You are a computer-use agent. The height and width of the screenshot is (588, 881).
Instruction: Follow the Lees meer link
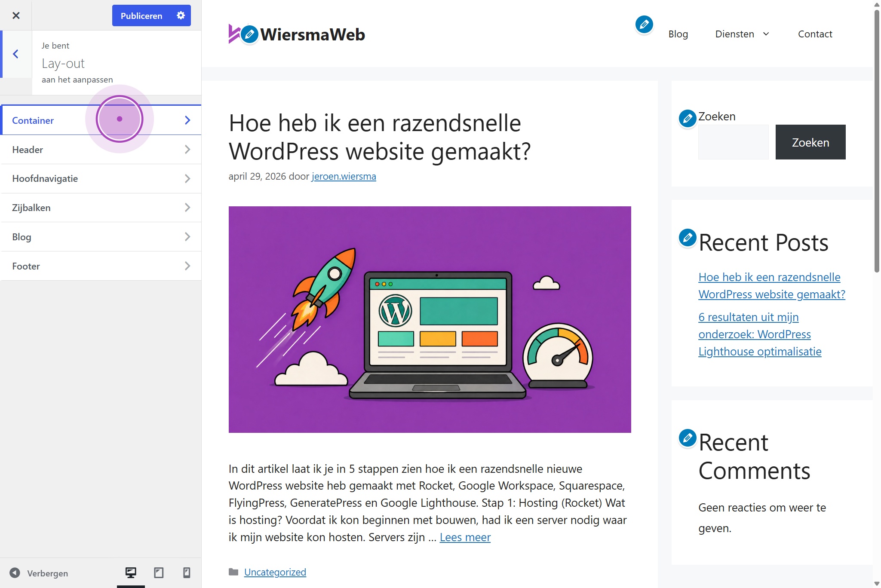[x=465, y=537]
